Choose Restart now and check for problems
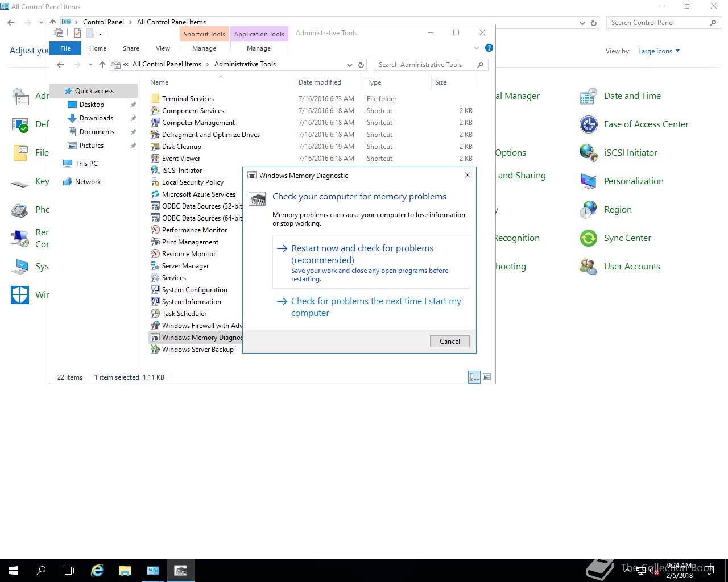728x582 pixels. [371, 263]
